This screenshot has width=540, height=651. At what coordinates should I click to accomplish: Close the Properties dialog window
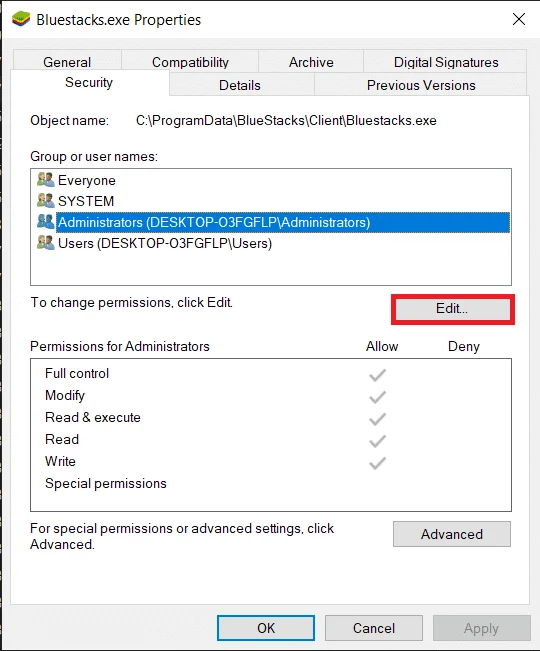click(519, 19)
